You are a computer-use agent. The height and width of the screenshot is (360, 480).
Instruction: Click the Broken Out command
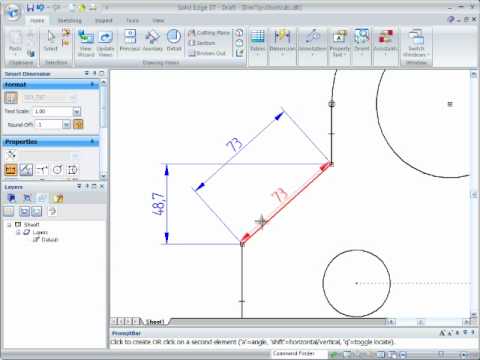[x=207, y=53]
